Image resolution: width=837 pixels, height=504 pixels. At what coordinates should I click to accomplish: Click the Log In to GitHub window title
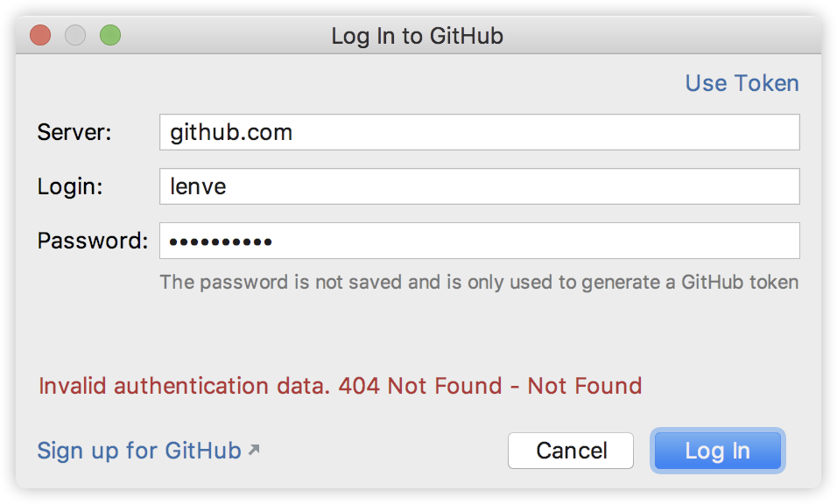(x=417, y=36)
